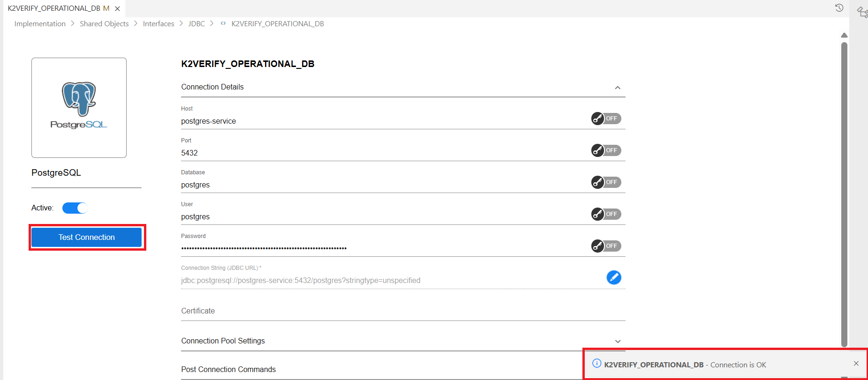Click the vertical scrollbar thumb
The image size is (868, 380).
[x=844, y=194]
